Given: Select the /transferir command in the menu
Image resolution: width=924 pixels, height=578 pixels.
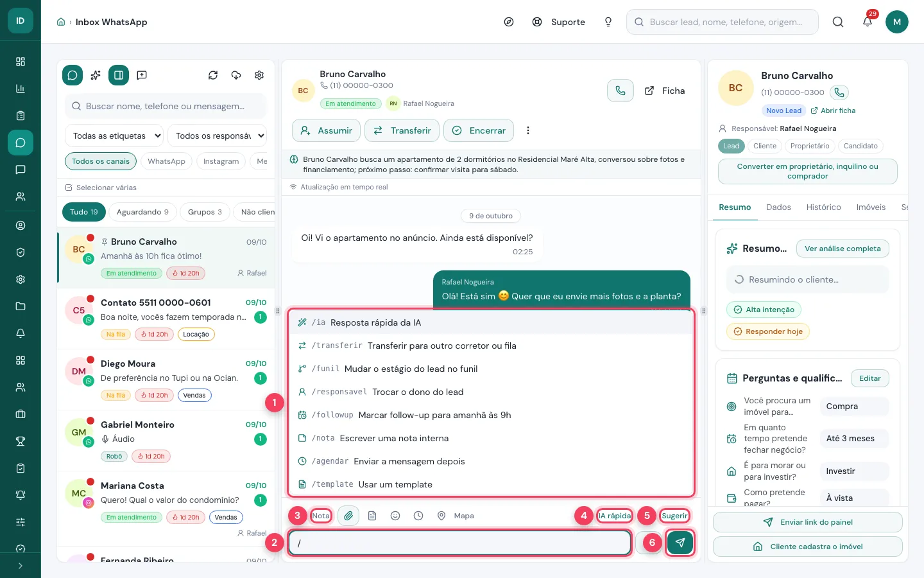Looking at the screenshot, I should [492, 346].
